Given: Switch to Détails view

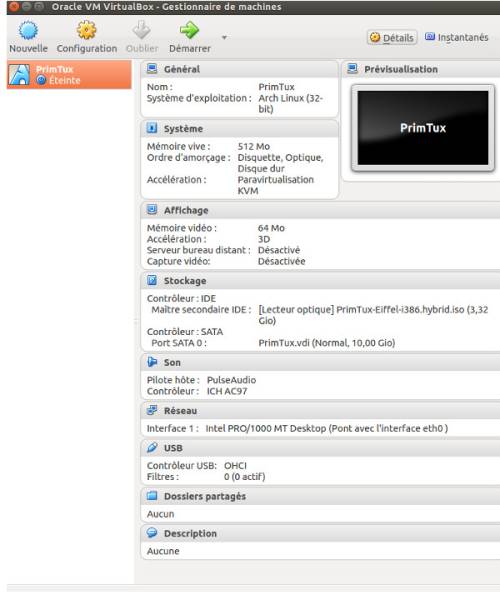Looking at the screenshot, I should (x=392, y=38).
